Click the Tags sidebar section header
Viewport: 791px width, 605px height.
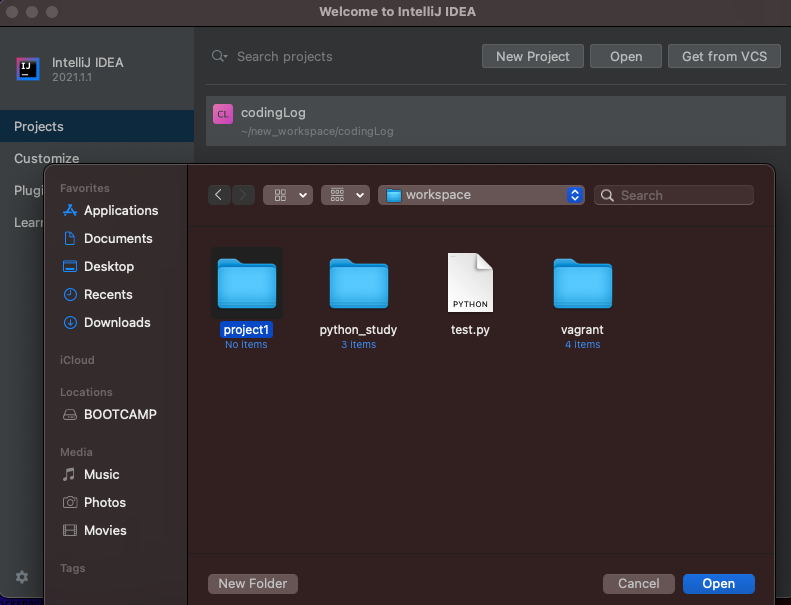73,568
